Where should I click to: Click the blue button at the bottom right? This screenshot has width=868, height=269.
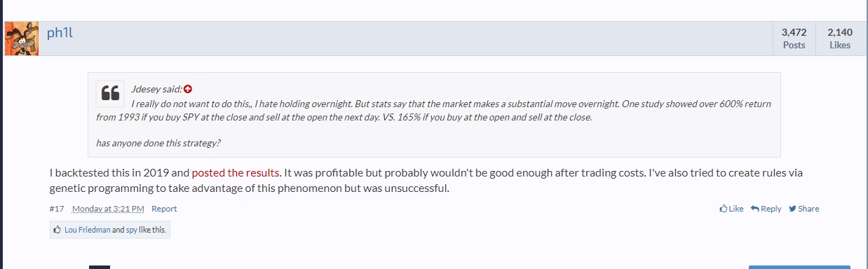pyautogui.click(x=799, y=267)
